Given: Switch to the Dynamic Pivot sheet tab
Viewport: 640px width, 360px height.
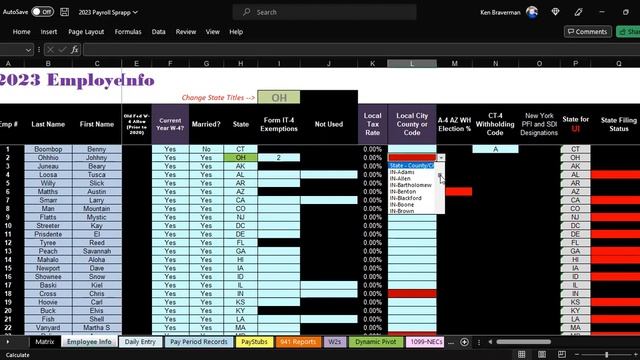Looking at the screenshot, I should tap(376, 342).
